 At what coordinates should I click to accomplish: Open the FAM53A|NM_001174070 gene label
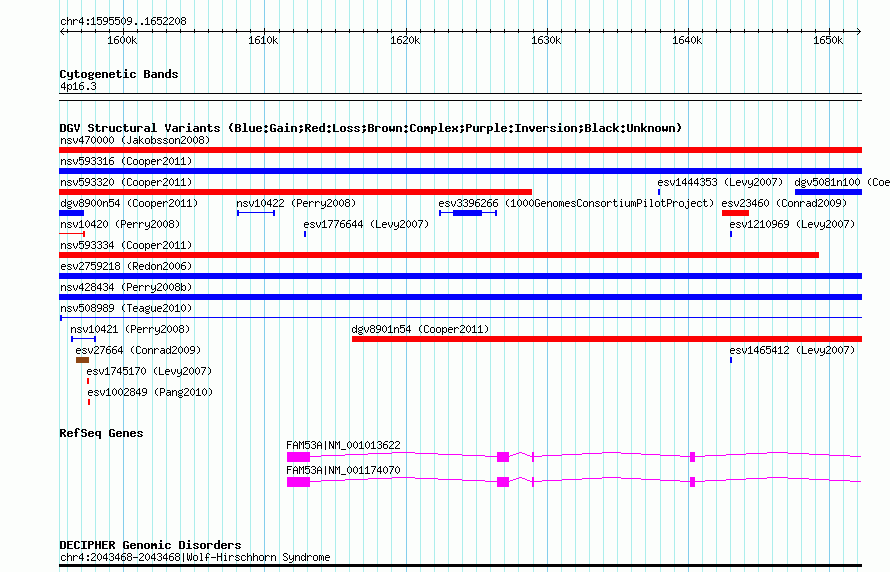pos(343,470)
